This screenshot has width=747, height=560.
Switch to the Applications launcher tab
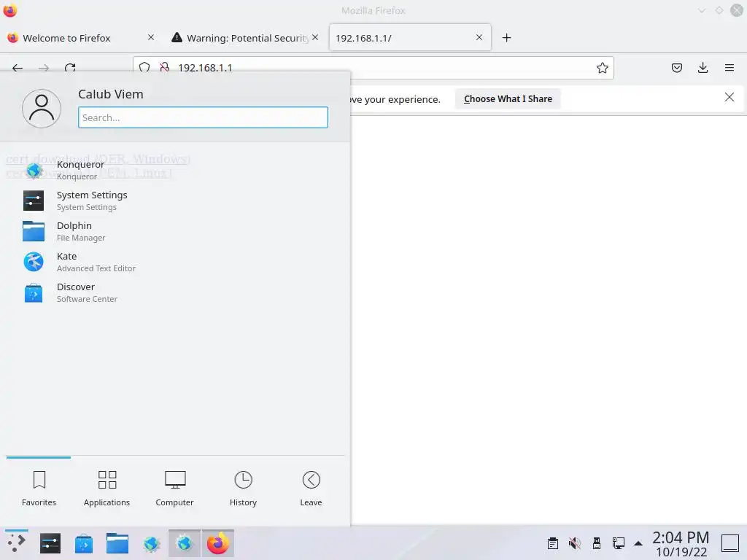pyautogui.click(x=107, y=489)
